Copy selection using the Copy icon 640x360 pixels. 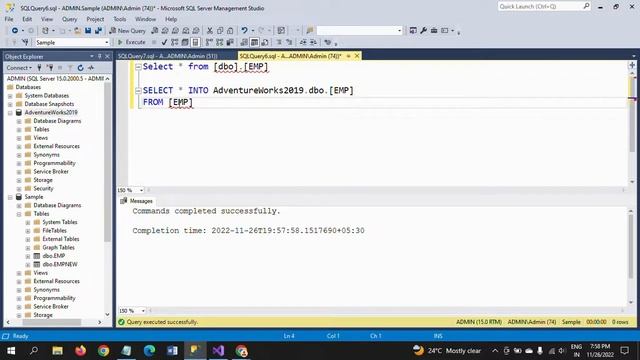coord(220,31)
